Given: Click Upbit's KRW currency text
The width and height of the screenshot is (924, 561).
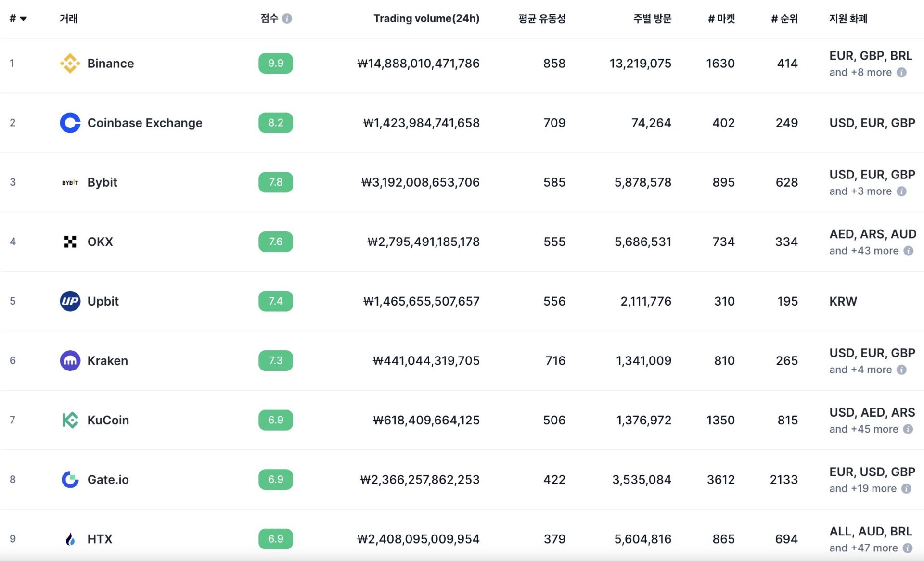Looking at the screenshot, I should [843, 301].
